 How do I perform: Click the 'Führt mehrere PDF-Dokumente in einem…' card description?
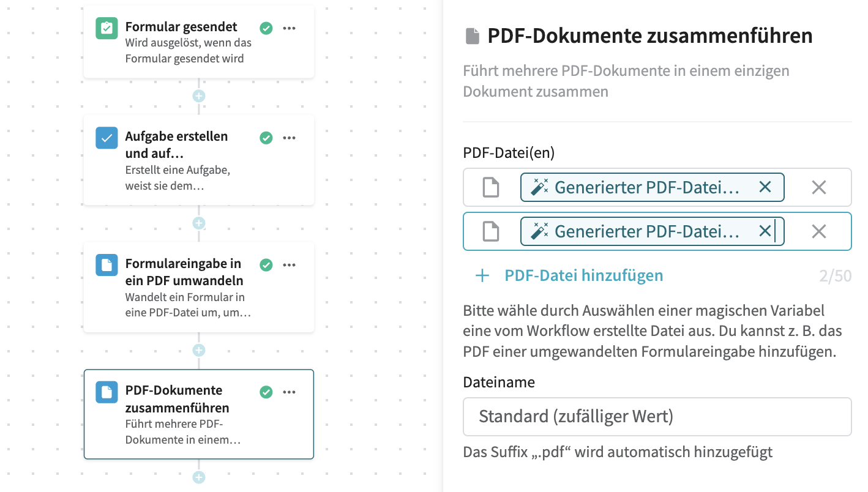click(x=183, y=431)
